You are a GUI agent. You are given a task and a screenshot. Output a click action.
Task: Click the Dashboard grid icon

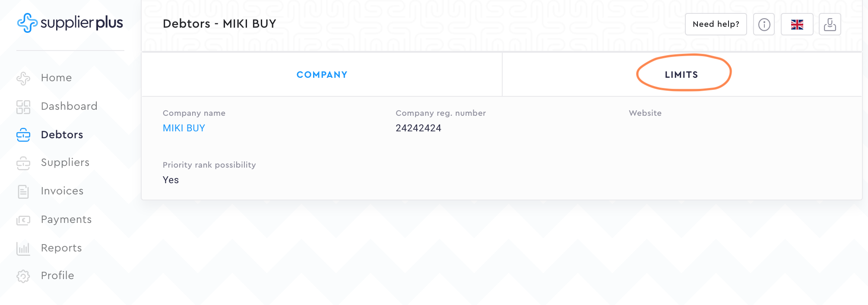click(23, 107)
